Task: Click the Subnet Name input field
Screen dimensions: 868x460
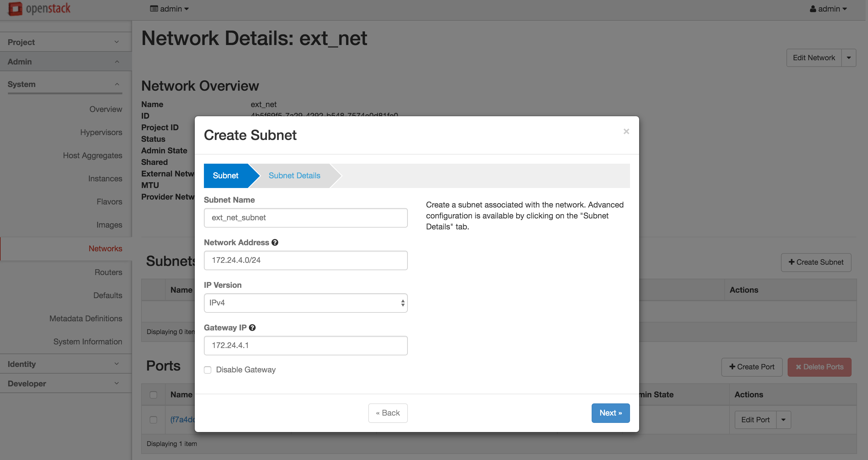Action: click(305, 218)
